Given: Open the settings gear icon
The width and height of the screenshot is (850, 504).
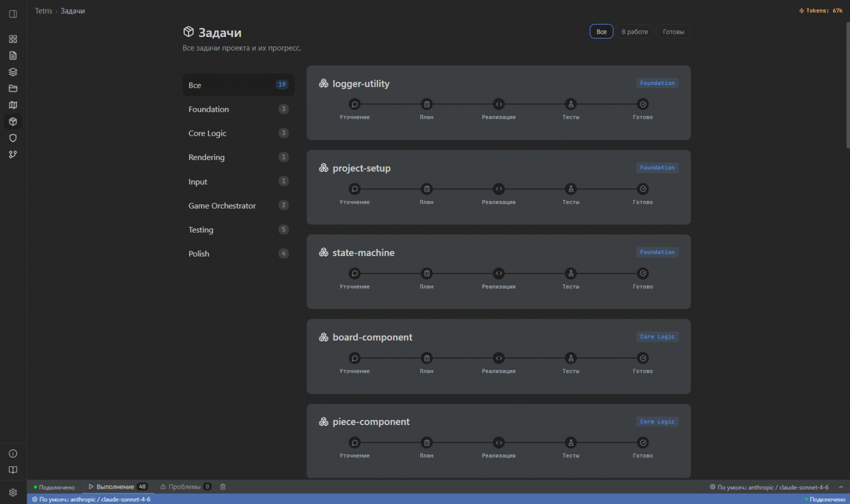Looking at the screenshot, I should click(x=13, y=493).
